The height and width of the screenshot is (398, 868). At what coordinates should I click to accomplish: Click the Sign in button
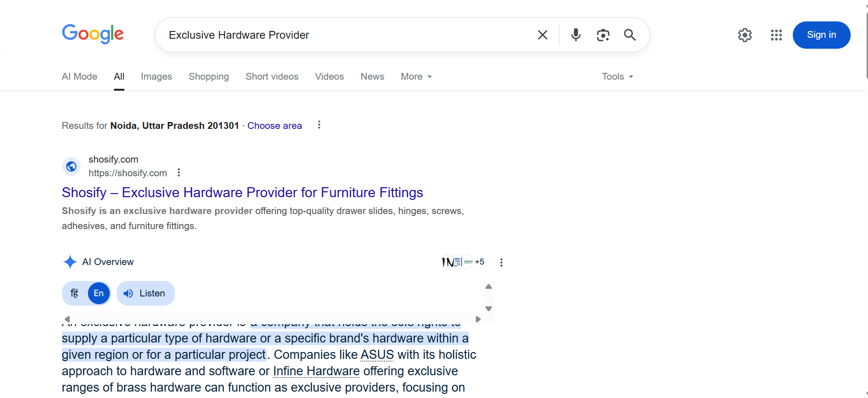821,35
